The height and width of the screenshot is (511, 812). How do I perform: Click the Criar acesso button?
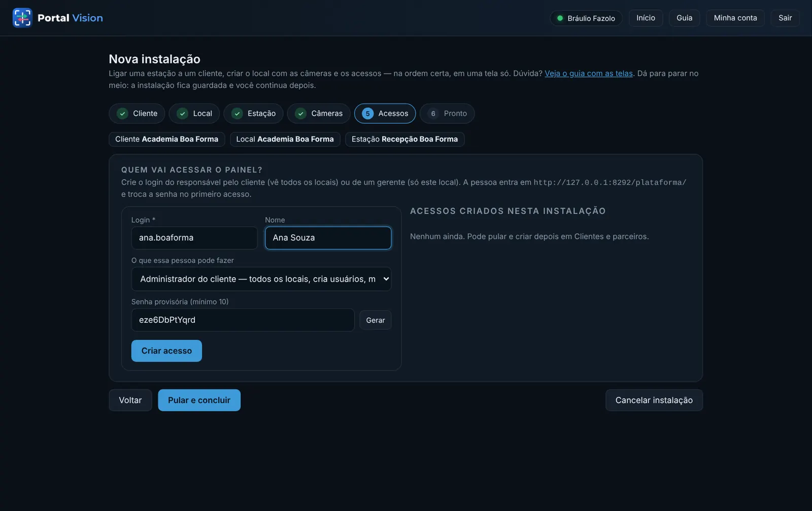(x=166, y=351)
